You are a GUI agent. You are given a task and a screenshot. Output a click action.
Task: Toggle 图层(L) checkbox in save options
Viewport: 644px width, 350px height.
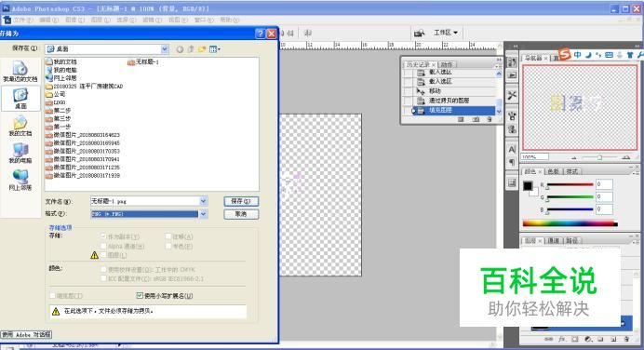coord(103,255)
